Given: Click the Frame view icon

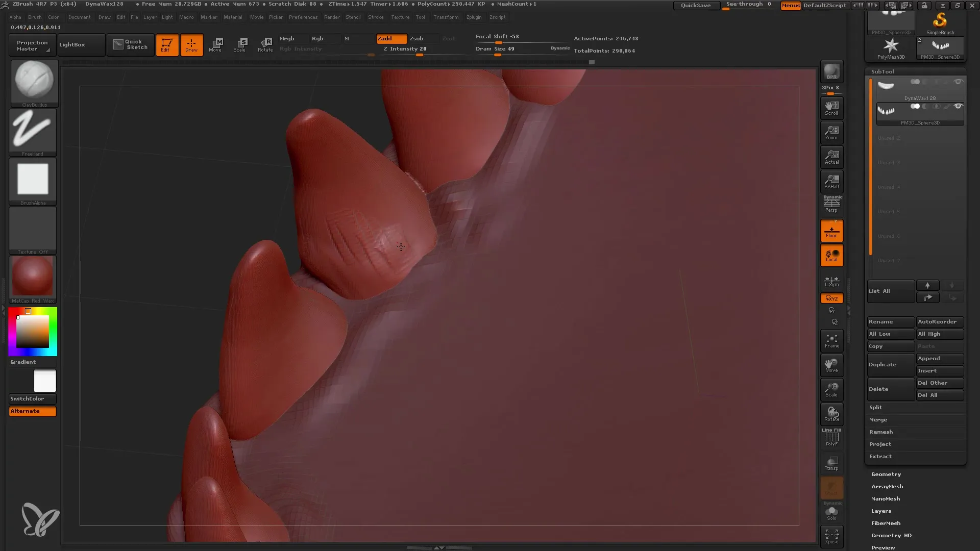Looking at the screenshot, I should tap(832, 340).
